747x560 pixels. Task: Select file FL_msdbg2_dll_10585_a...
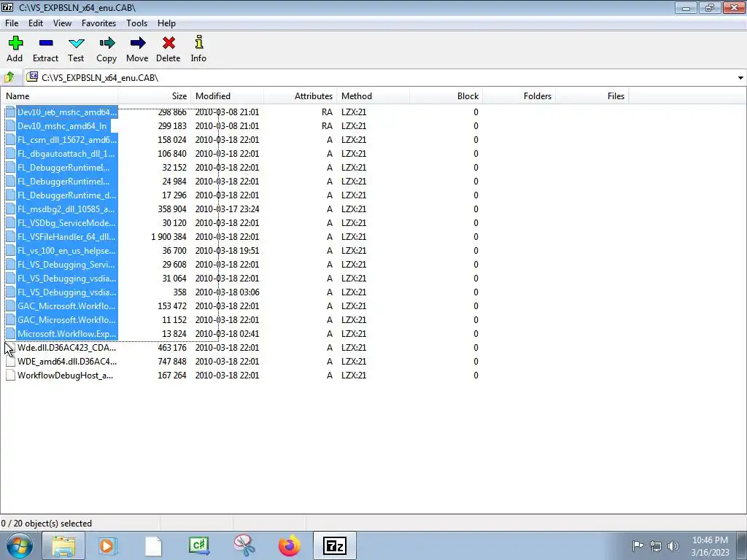[x=66, y=209]
